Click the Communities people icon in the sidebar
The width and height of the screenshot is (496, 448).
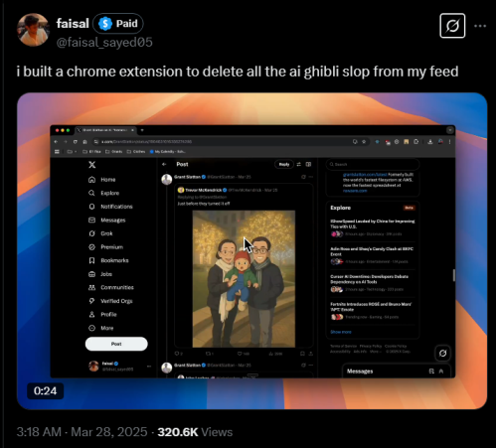91,287
